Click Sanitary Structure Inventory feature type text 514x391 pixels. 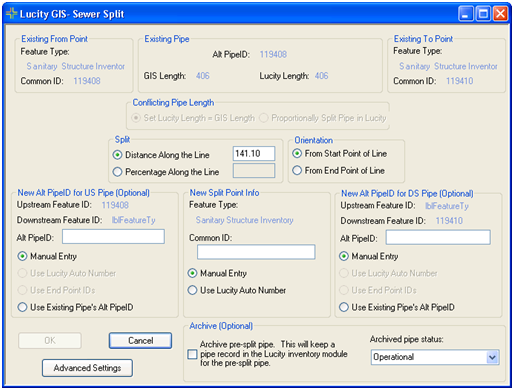tap(245, 220)
